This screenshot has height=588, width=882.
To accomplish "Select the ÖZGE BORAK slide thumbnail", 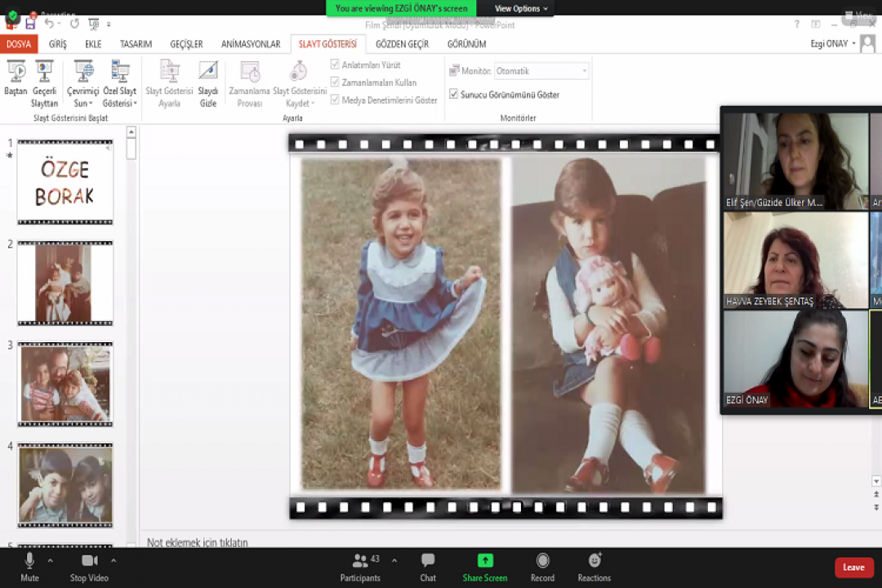I will [65, 182].
